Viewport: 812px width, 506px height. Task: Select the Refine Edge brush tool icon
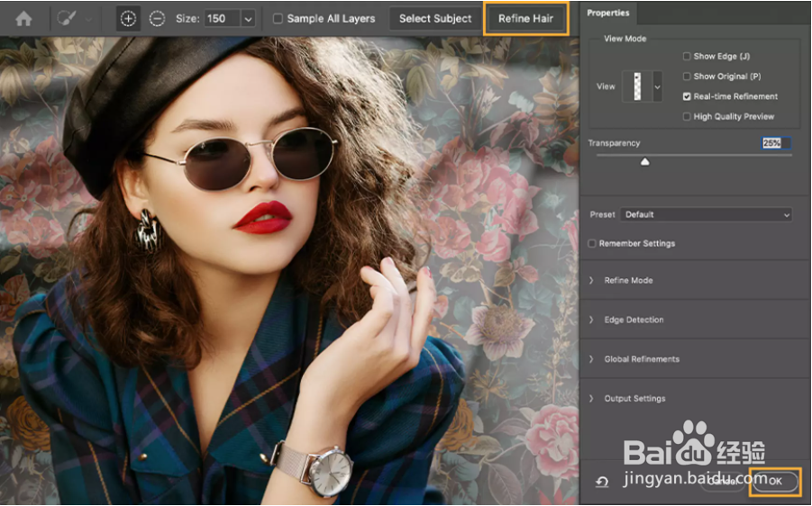point(67,19)
